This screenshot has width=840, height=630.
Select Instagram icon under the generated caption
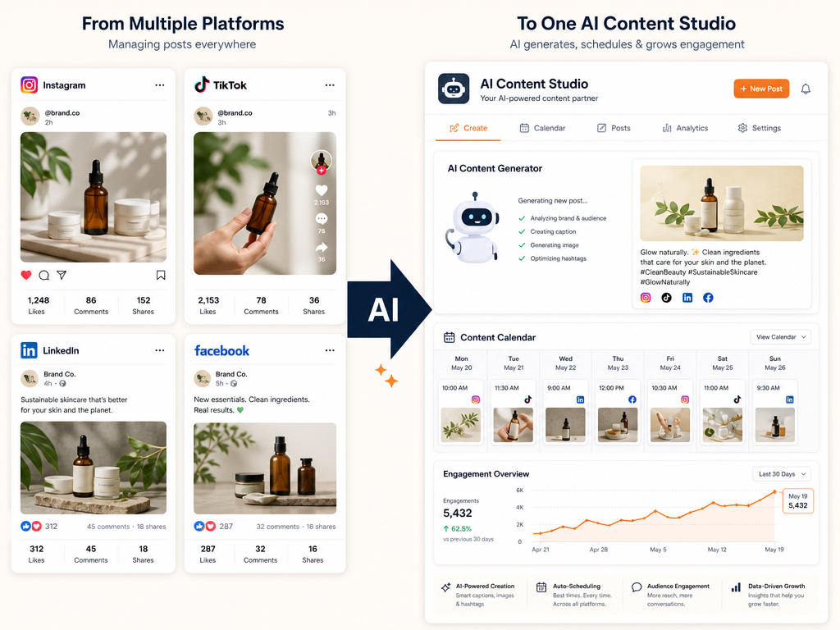646,297
